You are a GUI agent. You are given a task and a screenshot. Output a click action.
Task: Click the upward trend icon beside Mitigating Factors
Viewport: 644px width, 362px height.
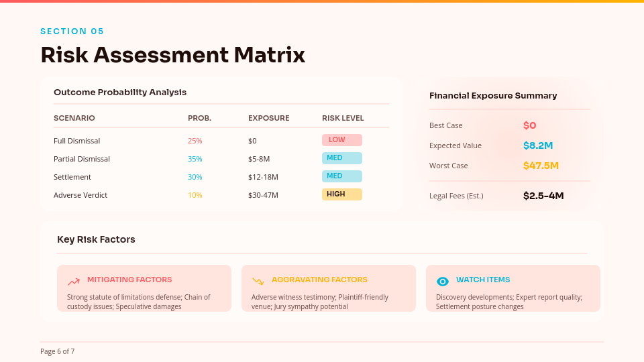pyautogui.click(x=74, y=282)
